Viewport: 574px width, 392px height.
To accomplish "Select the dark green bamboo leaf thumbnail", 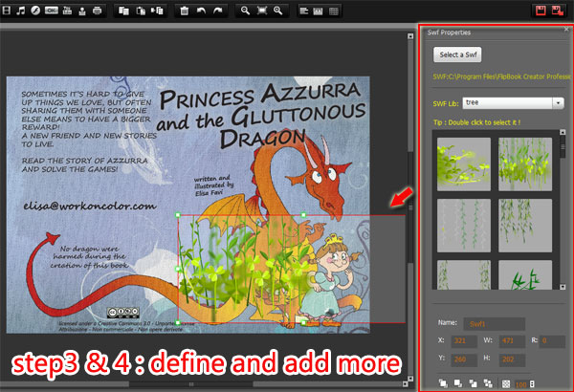I will tap(525, 274).
